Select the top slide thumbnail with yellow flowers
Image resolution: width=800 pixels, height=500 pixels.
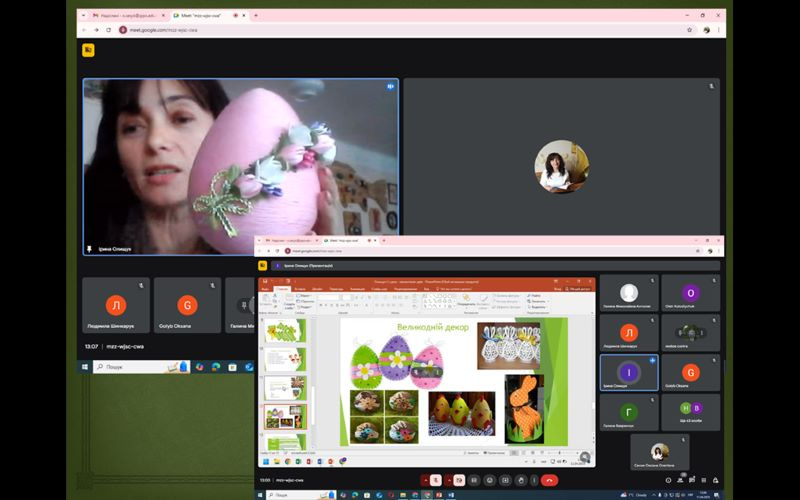pos(285,331)
